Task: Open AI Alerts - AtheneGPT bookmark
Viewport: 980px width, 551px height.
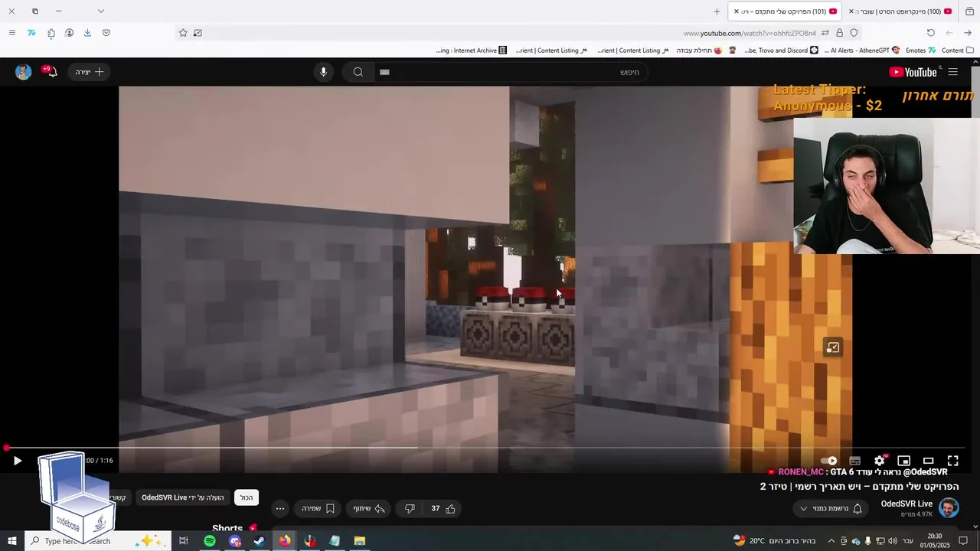Action: (x=861, y=51)
